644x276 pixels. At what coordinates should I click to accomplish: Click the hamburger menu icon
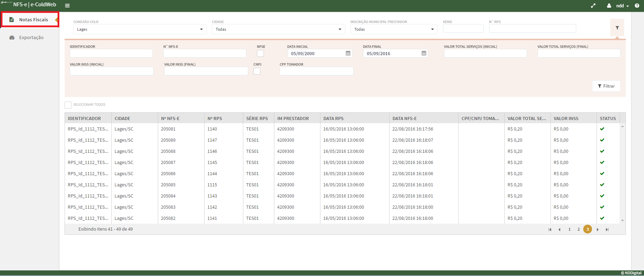[x=67, y=6]
